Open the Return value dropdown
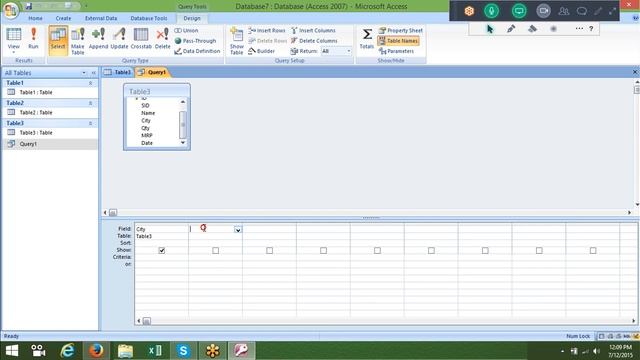 tap(349, 51)
